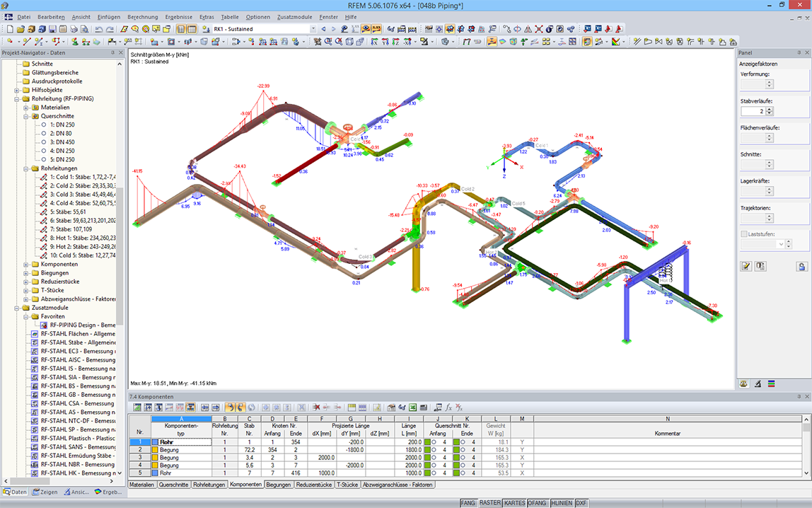Toggle the pin on the Panel header
The width and height of the screenshot is (812, 508).
799,53
